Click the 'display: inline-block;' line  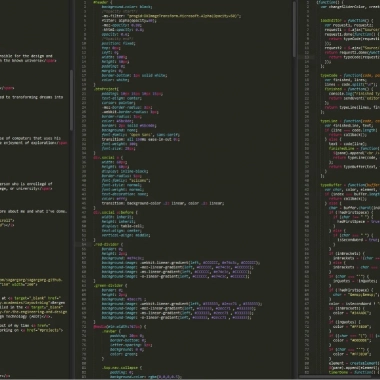pyautogui.click(x=125, y=171)
